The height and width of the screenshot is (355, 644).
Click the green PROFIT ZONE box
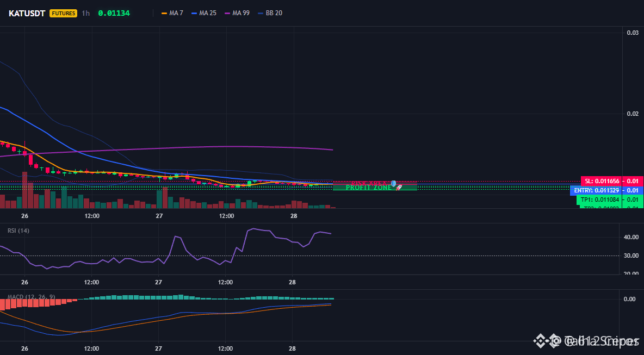click(375, 188)
